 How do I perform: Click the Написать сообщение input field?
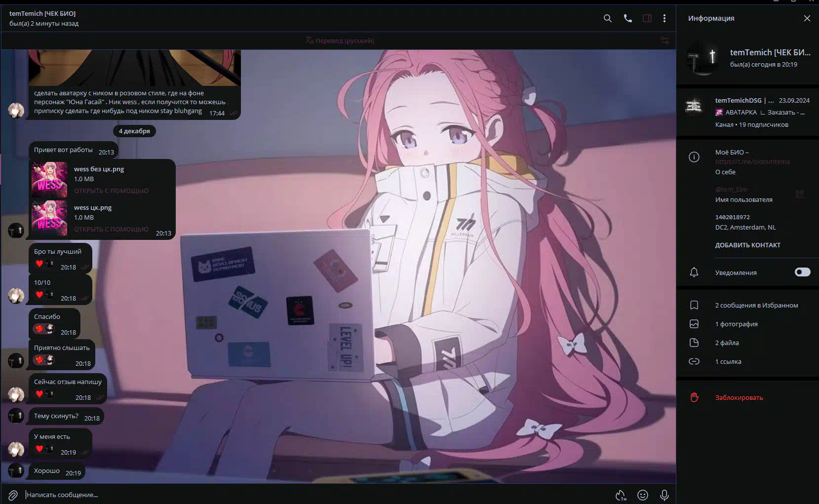tap(316, 495)
